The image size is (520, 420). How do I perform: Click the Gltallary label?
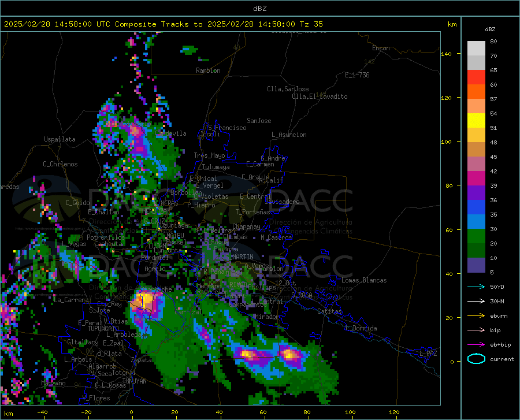click(83, 342)
